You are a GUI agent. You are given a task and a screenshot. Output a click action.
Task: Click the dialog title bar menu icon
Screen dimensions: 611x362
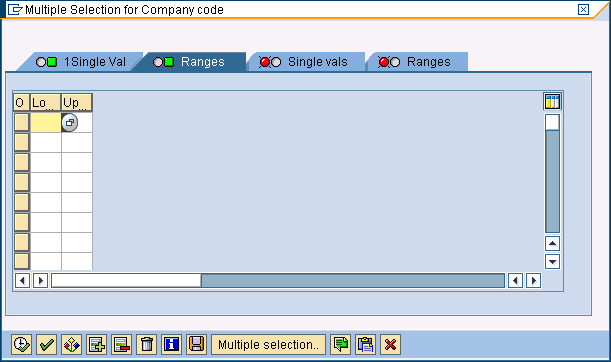[x=15, y=9]
